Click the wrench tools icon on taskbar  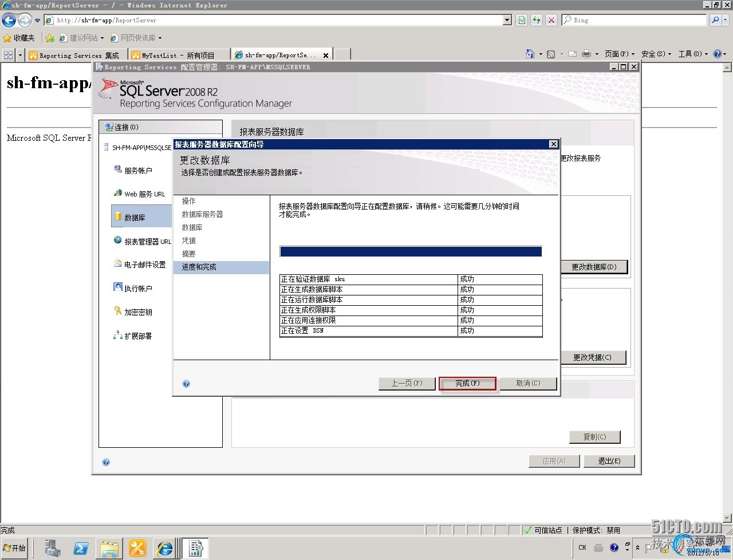click(x=137, y=548)
